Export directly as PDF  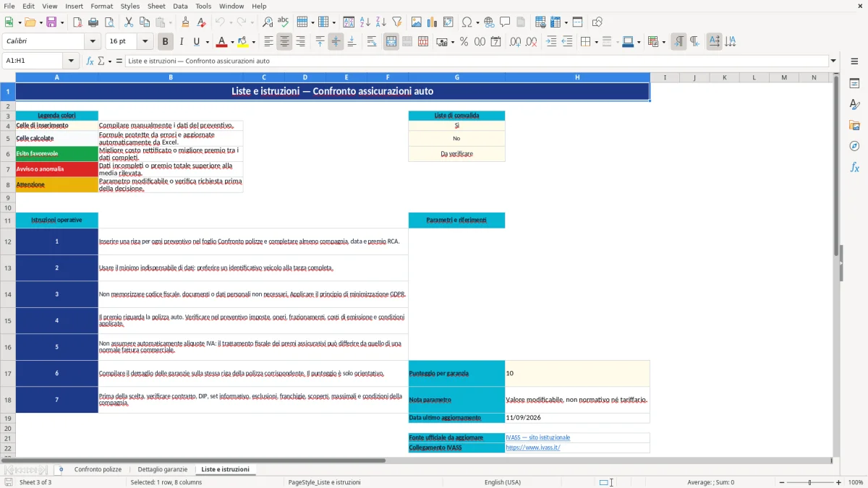click(x=77, y=22)
